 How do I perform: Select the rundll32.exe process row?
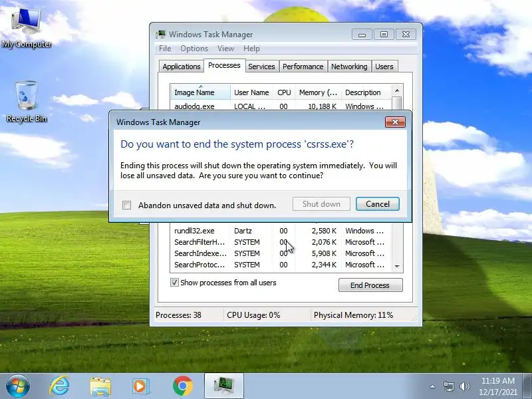(281, 231)
